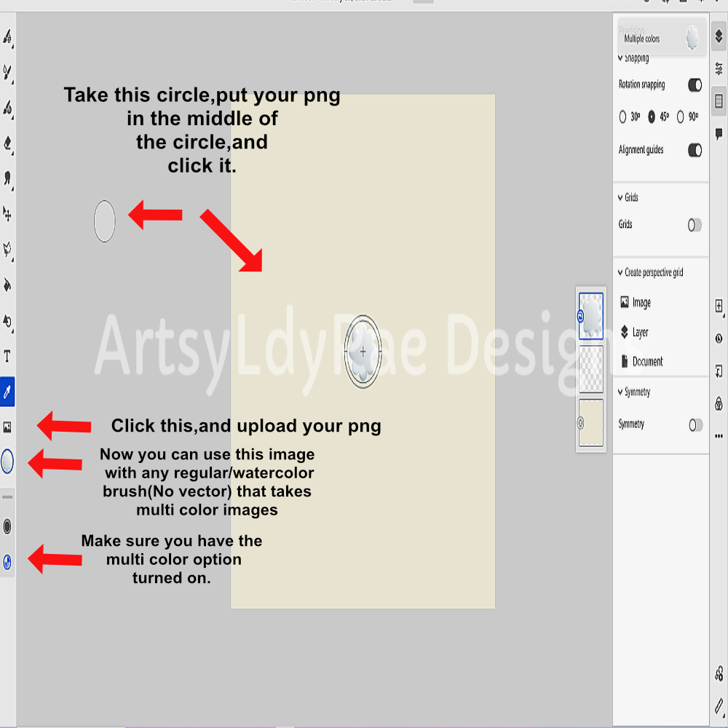Select the Live brushes tool

tap(7, 72)
